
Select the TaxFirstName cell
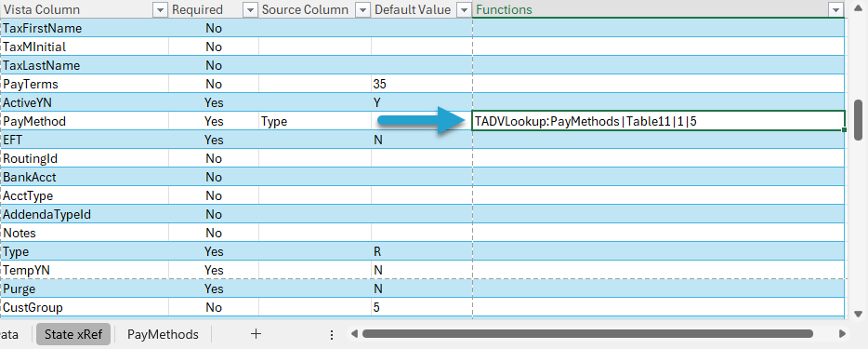click(85, 28)
